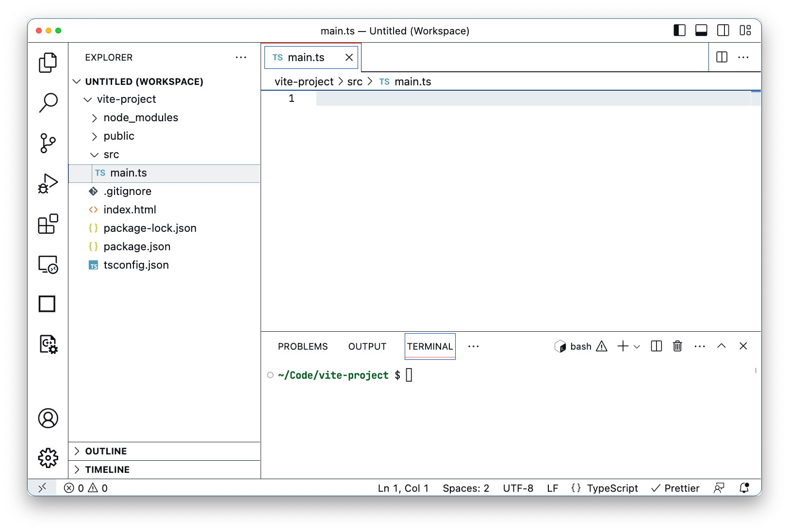Expand the node_modules folder
This screenshot has height=532, width=789.
coord(141,118)
